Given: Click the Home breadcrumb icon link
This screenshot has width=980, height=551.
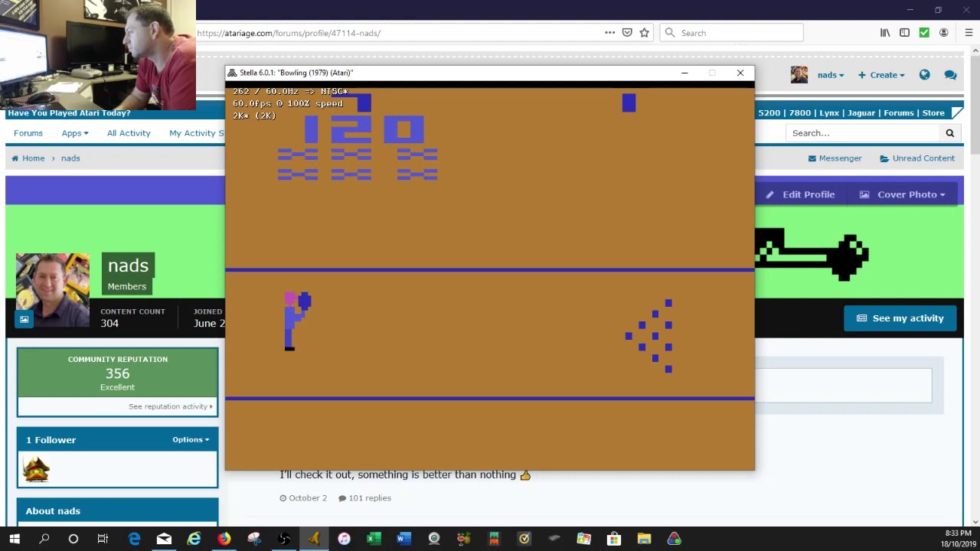Looking at the screenshot, I should click(x=28, y=158).
